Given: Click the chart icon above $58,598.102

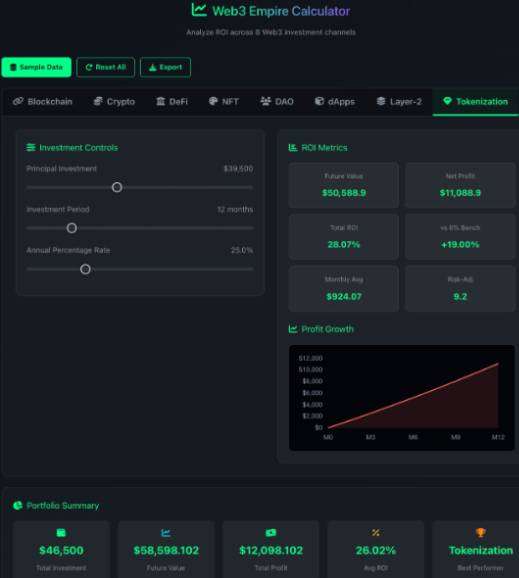Looking at the screenshot, I should [166, 533].
